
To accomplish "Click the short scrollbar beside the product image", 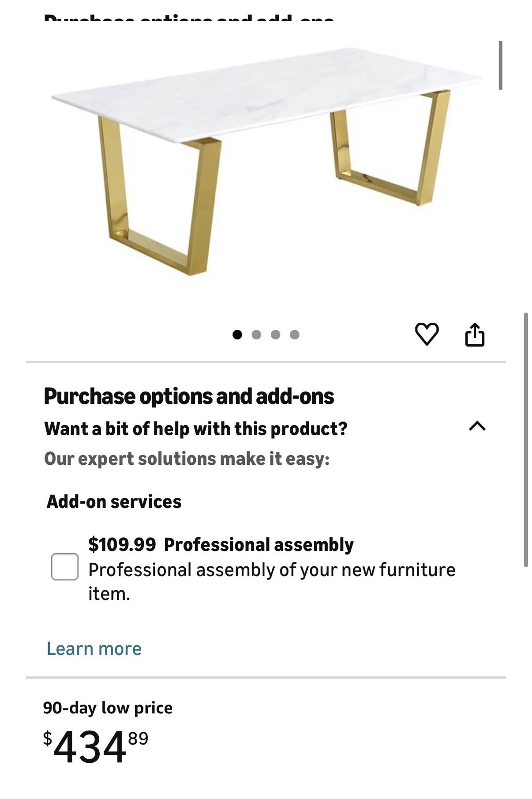I will click(x=500, y=65).
